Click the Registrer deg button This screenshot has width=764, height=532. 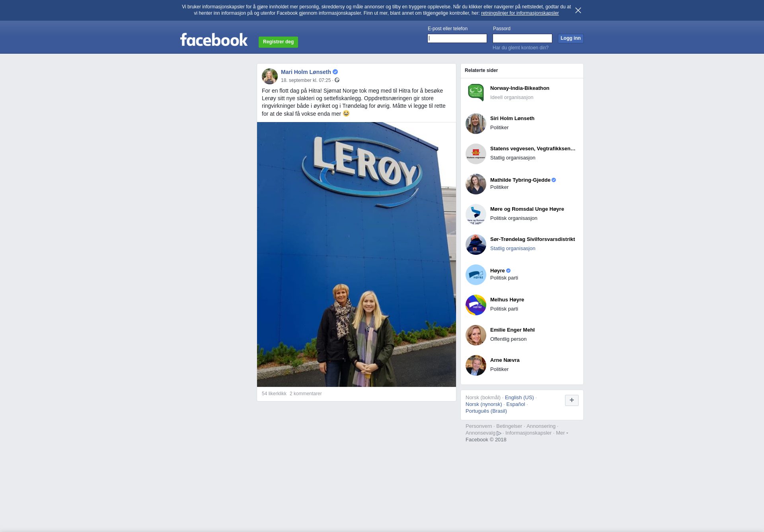click(x=278, y=42)
